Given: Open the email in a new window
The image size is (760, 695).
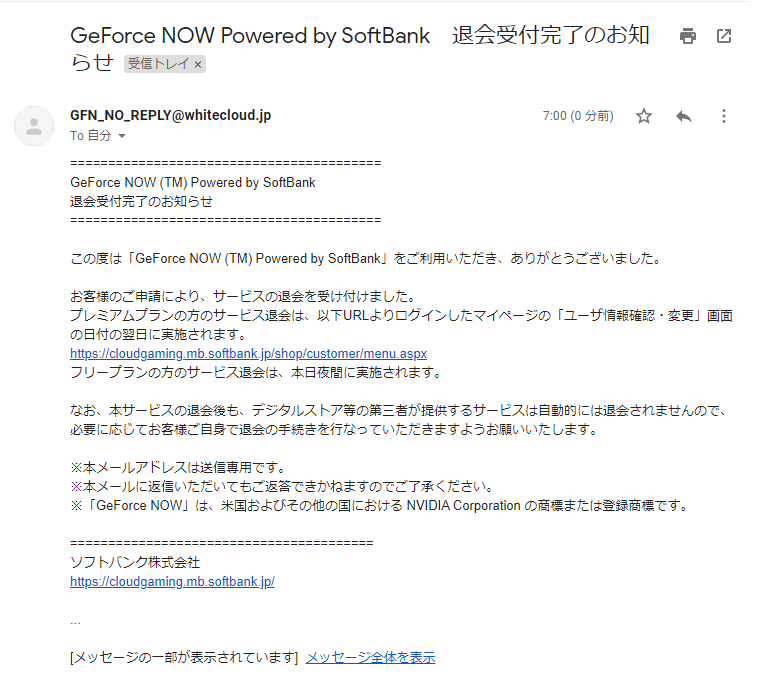Looking at the screenshot, I should [724, 36].
